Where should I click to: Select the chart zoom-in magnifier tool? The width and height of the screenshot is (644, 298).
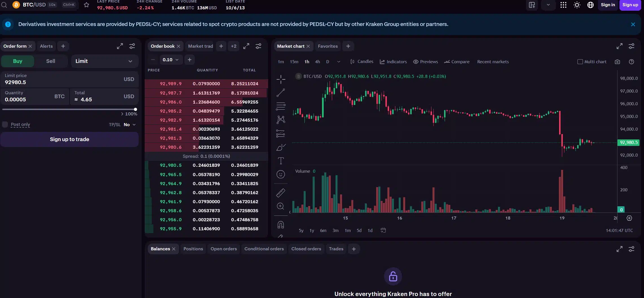281,206
